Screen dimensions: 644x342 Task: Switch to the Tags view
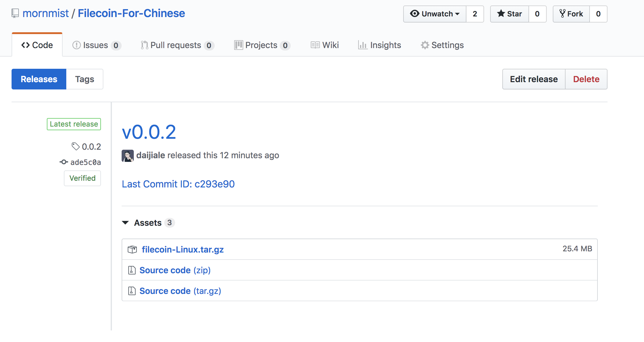85,79
